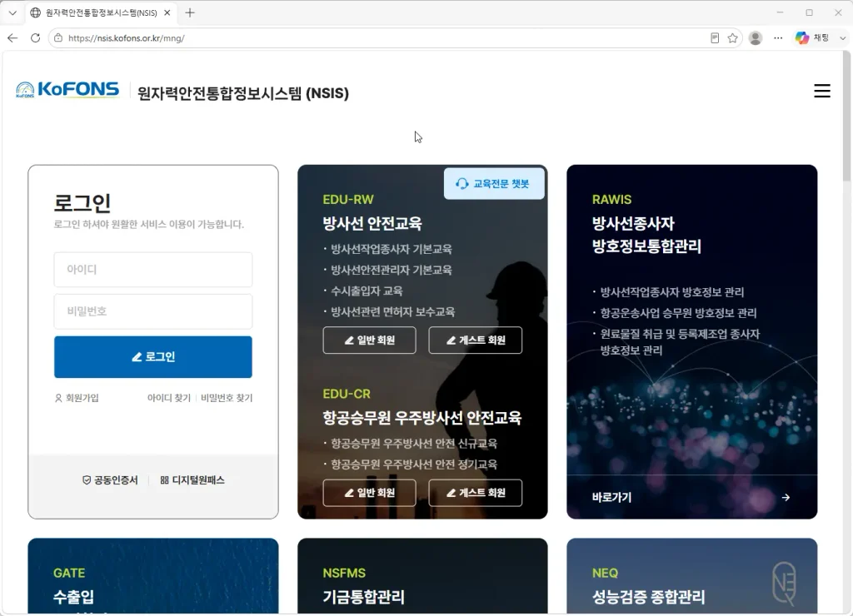The height and width of the screenshot is (616, 853).
Task: Click 방사선안전관리자 기본교육 text
Action: pos(392,270)
